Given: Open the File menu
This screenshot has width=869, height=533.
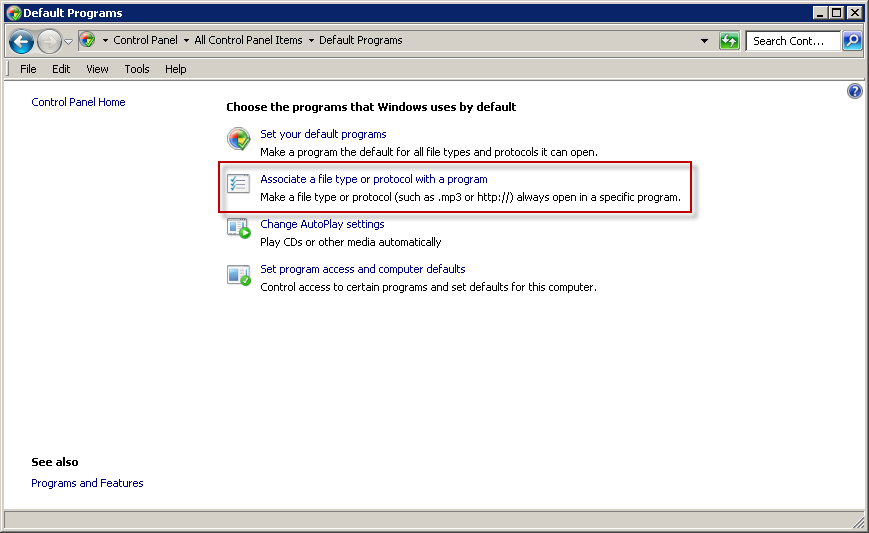Looking at the screenshot, I should click(28, 69).
